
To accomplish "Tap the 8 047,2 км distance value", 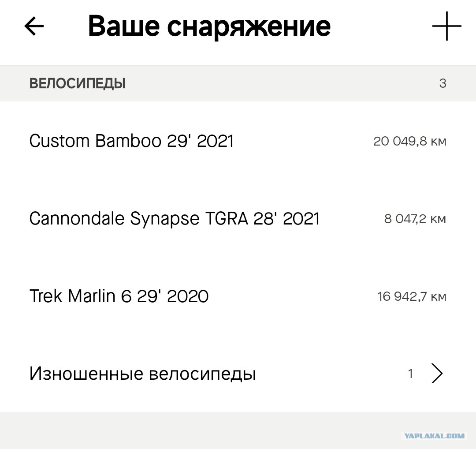I will pyautogui.click(x=415, y=219).
